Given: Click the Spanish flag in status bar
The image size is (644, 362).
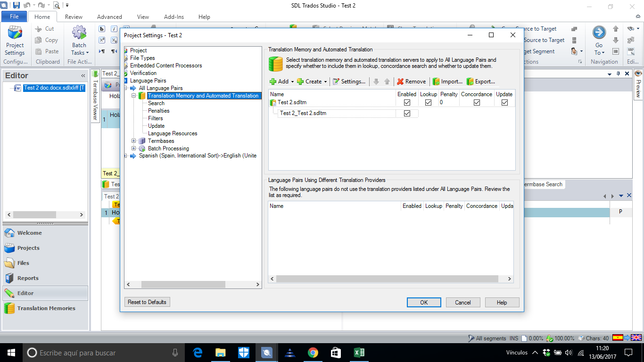Looking at the screenshot, I should click(618, 337).
